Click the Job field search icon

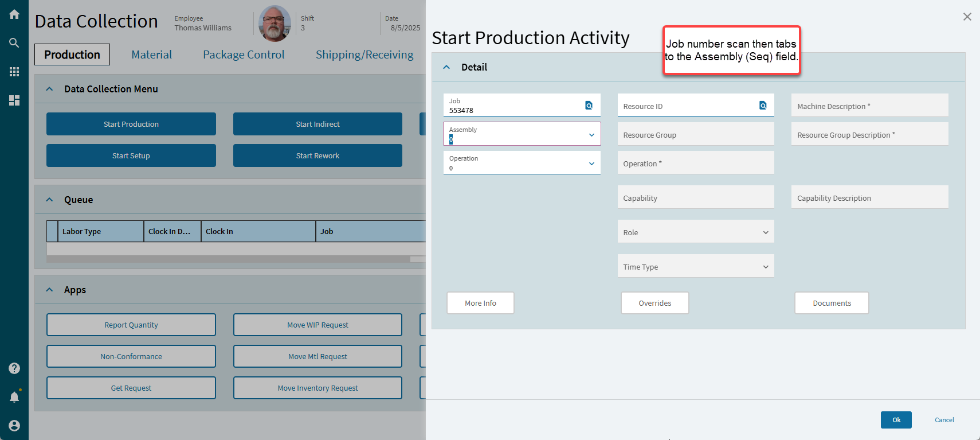coord(589,106)
